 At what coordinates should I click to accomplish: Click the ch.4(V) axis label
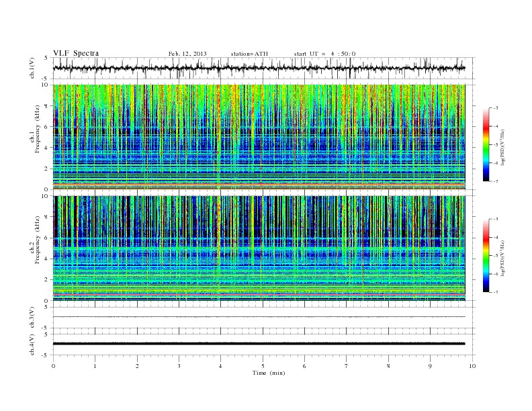pos(32,345)
